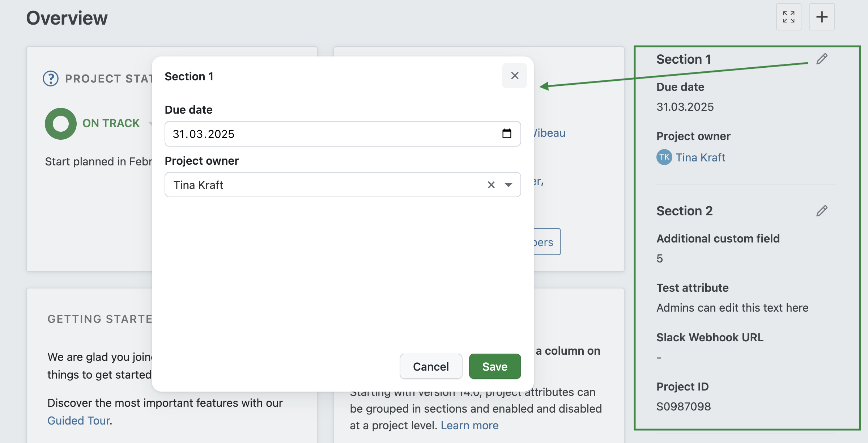The image size is (868, 443).
Task: Add a new widget using the plus icon
Action: [822, 17]
